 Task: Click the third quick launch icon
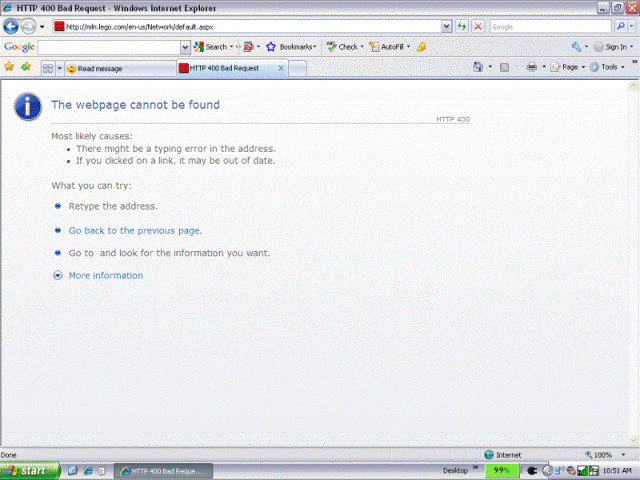coord(102,471)
